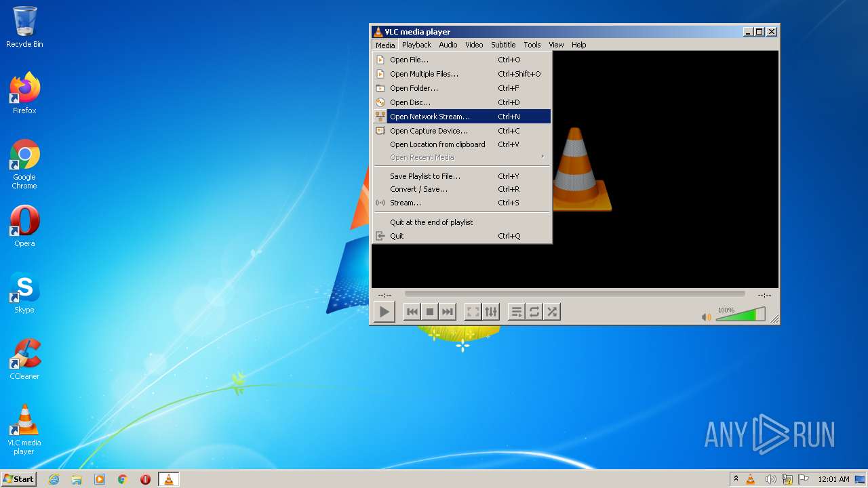Open Windows Explorer folder in taskbar
Screen dimensions: 868x488
77,479
